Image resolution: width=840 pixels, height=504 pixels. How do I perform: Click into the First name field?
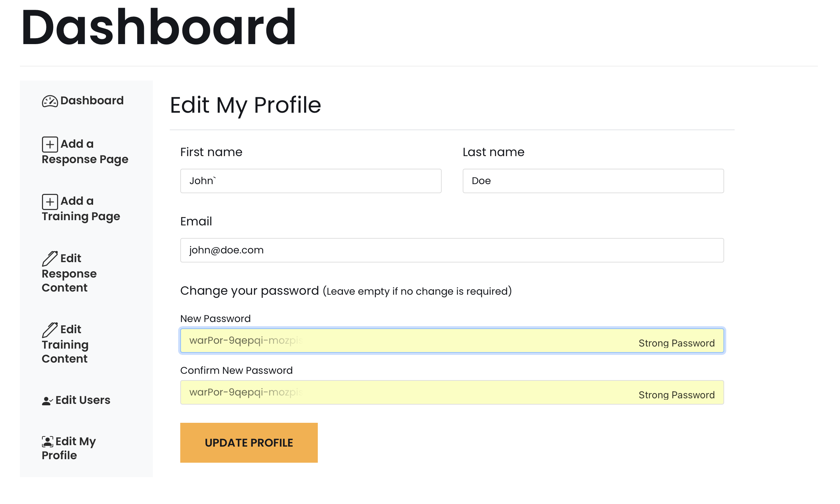tap(311, 181)
